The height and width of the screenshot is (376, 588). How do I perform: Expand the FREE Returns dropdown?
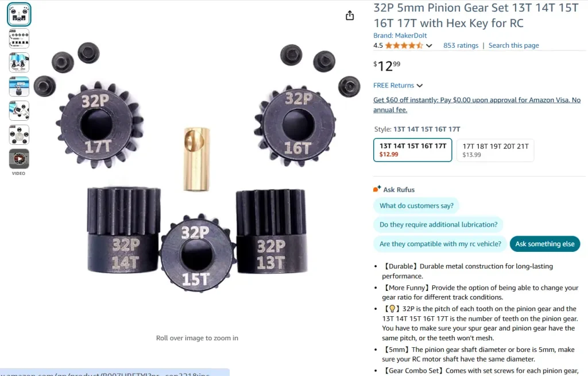tap(398, 85)
